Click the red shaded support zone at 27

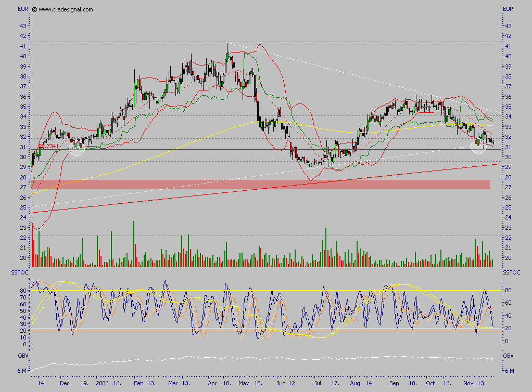[261, 185]
